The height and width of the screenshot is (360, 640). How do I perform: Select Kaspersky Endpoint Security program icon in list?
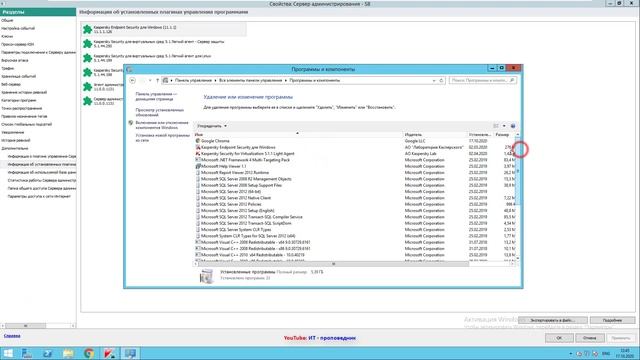[x=198, y=147]
